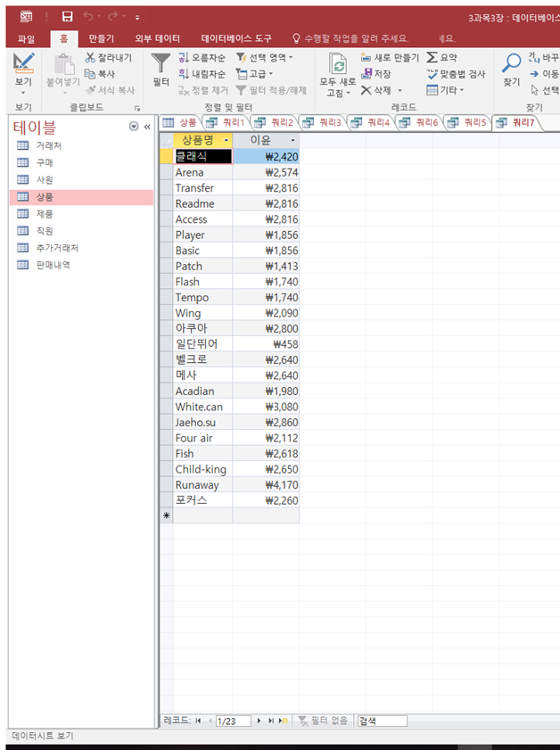Open navigation pane category dropdown arrow
This screenshot has width=560, height=750.
click(x=134, y=127)
